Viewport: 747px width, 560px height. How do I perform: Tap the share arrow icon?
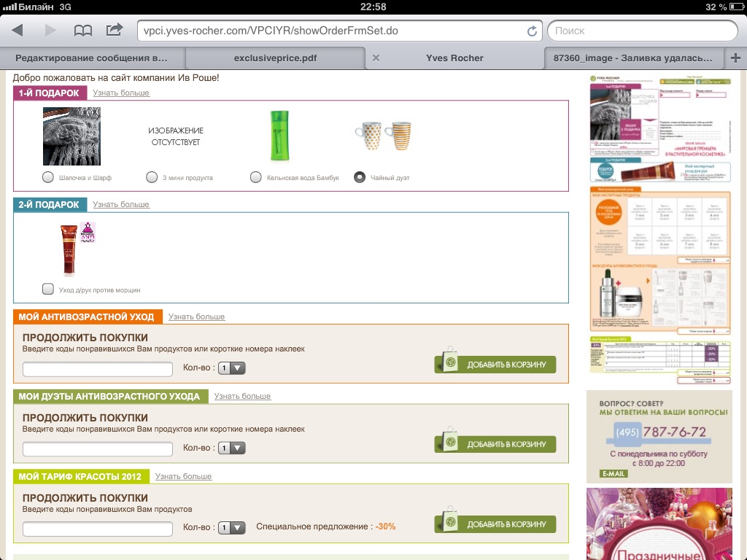pos(115,30)
